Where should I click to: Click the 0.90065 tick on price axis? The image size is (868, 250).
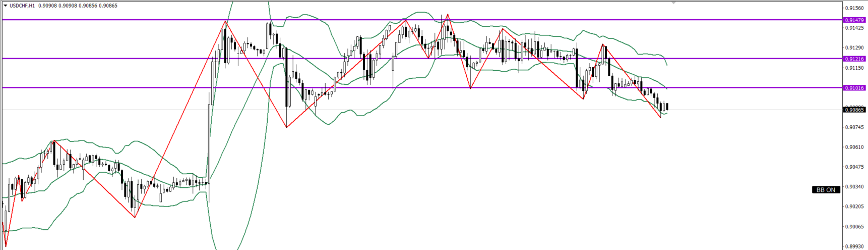tap(854, 227)
